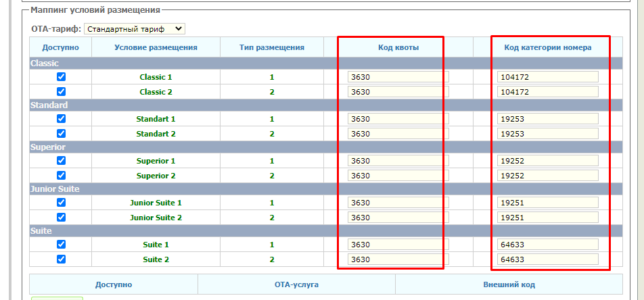
Task: Select quota code field for Standart 2
Action: pos(398,134)
